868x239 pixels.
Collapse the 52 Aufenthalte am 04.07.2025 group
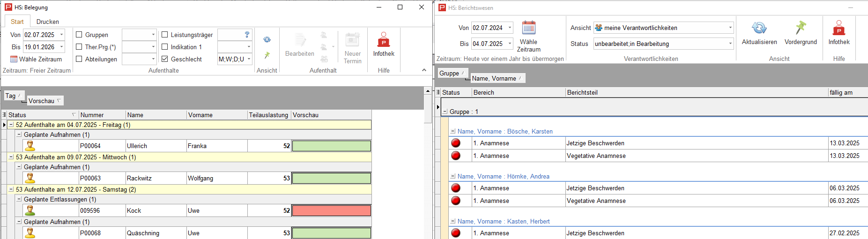point(11,125)
